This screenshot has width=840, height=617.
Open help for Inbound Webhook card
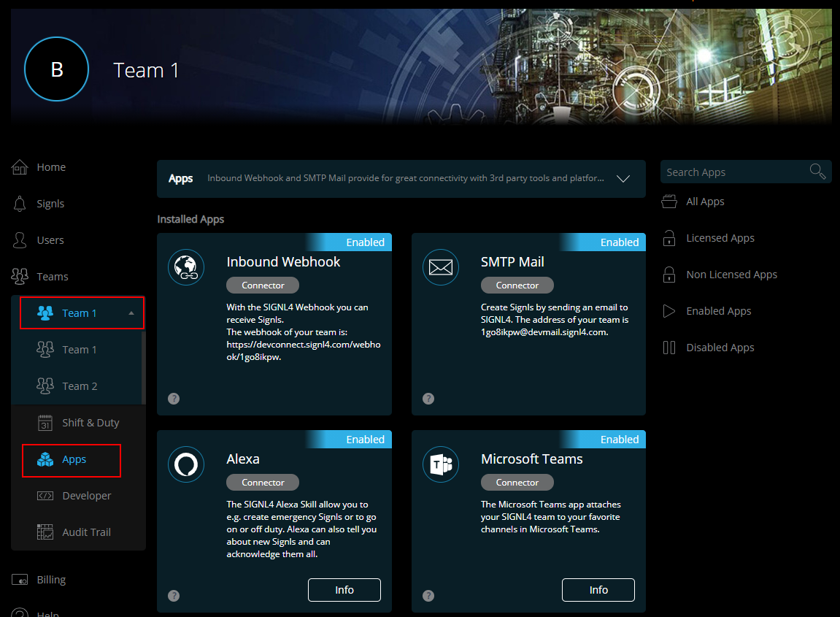click(174, 398)
